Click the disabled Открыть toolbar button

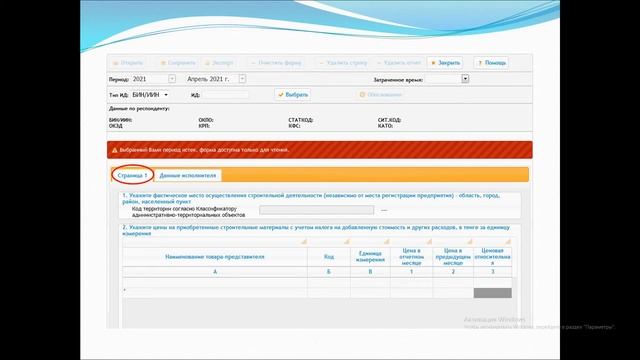coord(128,63)
